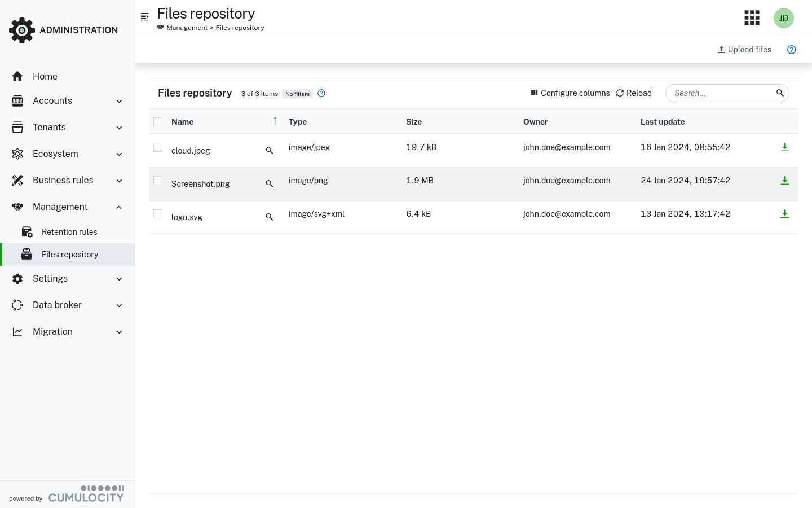Expand the Settings sidebar section
The height and width of the screenshot is (508, 812).
68,278
